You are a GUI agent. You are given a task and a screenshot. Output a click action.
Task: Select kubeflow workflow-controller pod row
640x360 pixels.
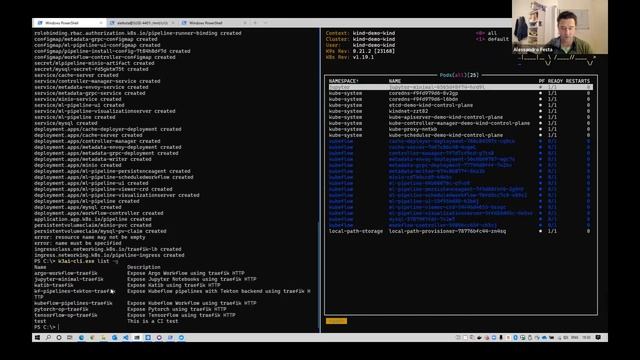click(460, 225)
